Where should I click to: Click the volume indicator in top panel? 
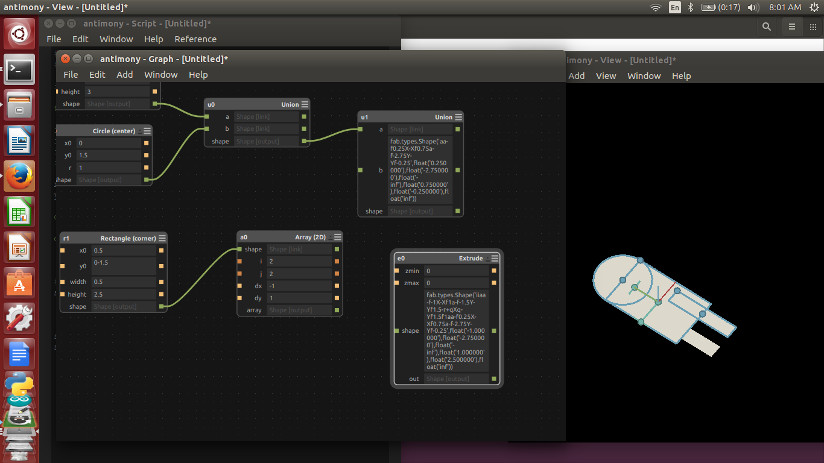tap(753, 7)
